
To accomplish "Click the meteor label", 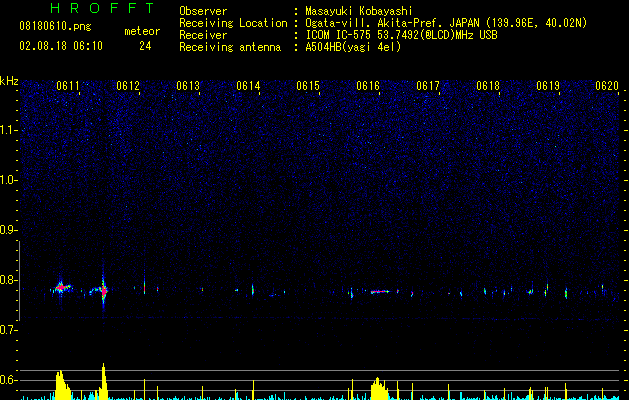I will [142, 31].
